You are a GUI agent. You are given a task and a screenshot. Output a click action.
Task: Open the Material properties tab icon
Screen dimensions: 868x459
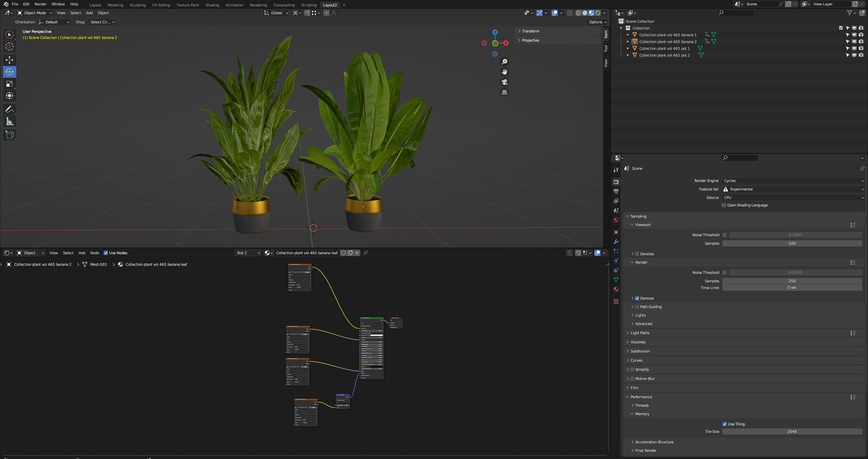click(616, 289)
